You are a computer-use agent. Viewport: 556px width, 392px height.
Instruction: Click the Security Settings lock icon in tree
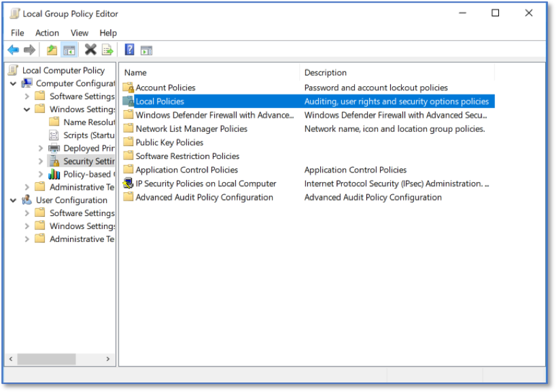pos(54,161)
